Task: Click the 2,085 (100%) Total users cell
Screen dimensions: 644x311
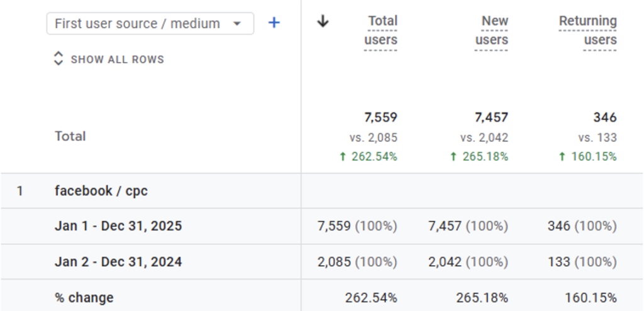Action: pyautogui.click(x=357, y=262)
